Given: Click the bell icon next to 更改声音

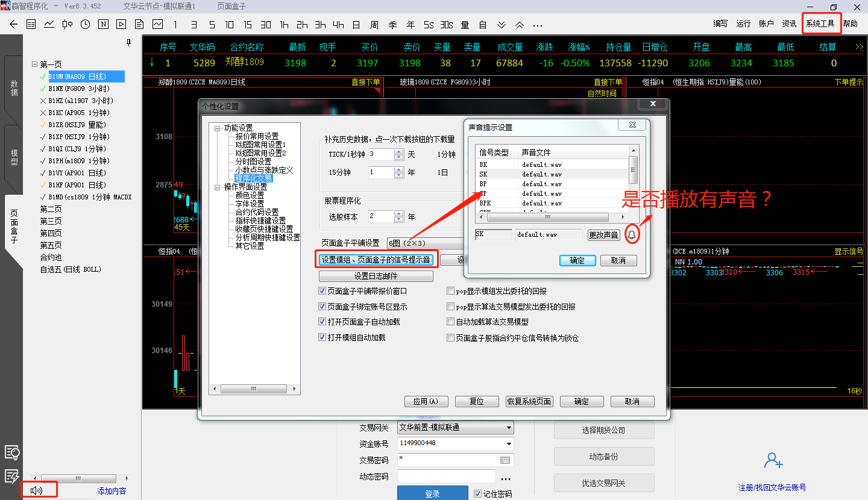Looking at the screenshot, I should [632, 235].
